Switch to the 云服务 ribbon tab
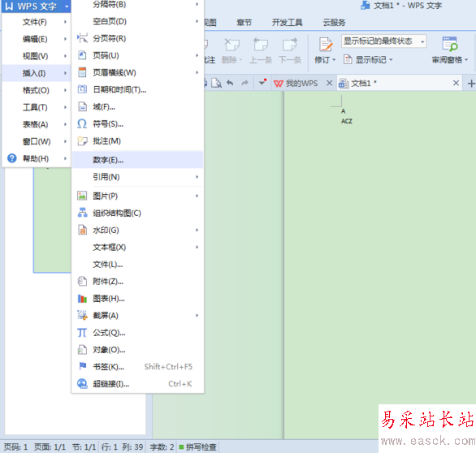Screen dimensions: 476x453 [334, 23]
